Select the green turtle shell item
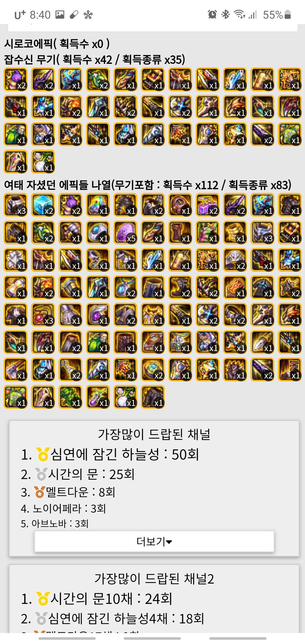 click(x=70, y=397)
